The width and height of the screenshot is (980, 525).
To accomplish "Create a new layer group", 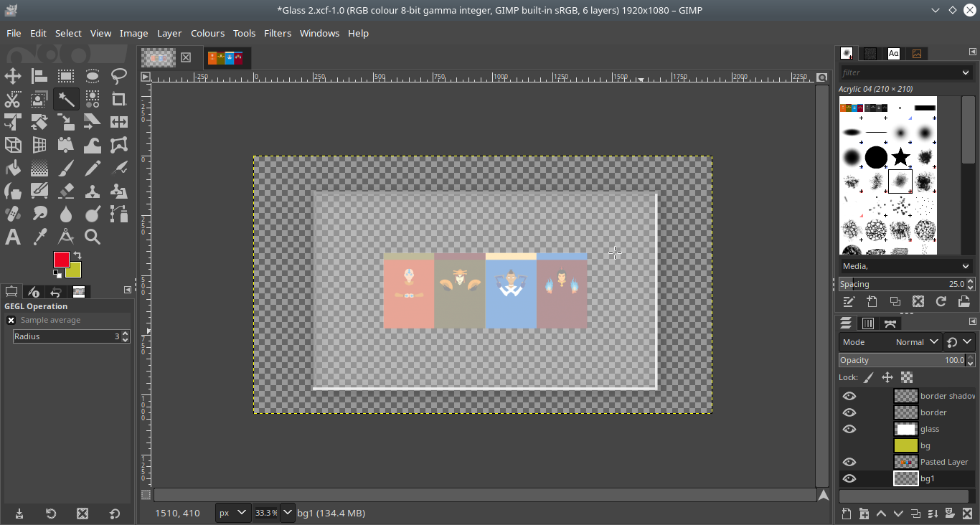I will pyautogui.click(x=864, y=514).
